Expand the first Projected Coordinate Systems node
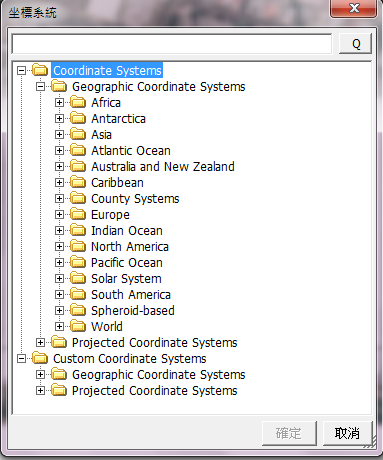 coord(40,342)
